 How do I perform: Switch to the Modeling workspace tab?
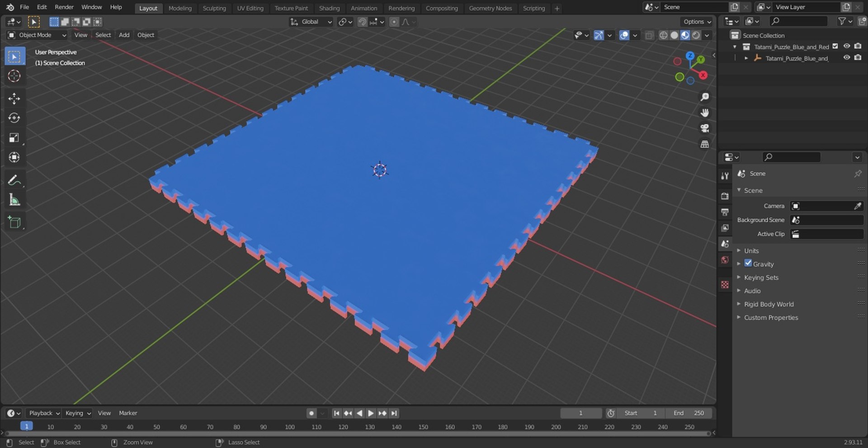click(x=180, y=8)
